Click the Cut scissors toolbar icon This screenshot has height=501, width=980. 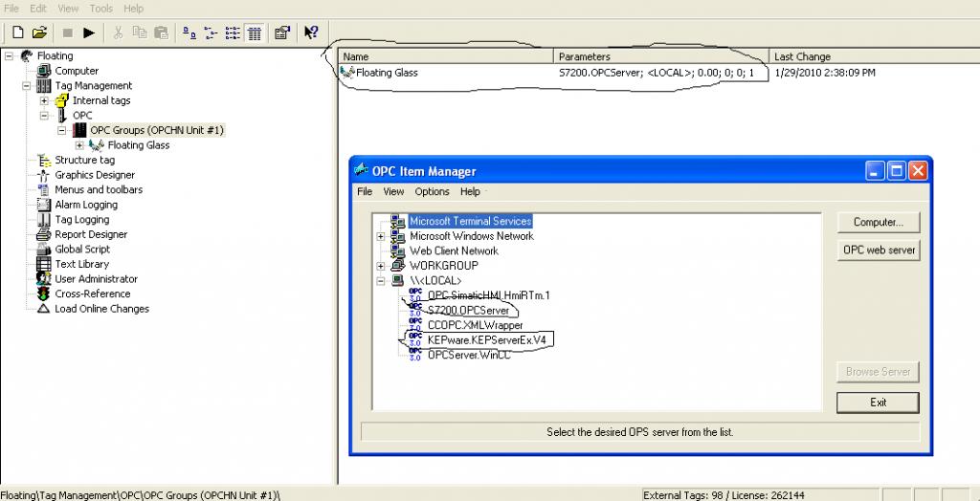[x=118, y=33]
